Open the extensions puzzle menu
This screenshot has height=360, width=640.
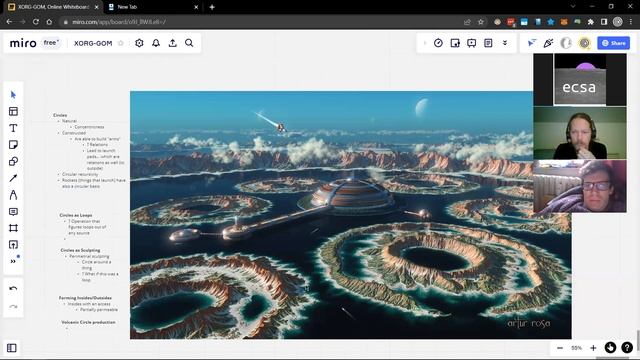pos(591,22)
